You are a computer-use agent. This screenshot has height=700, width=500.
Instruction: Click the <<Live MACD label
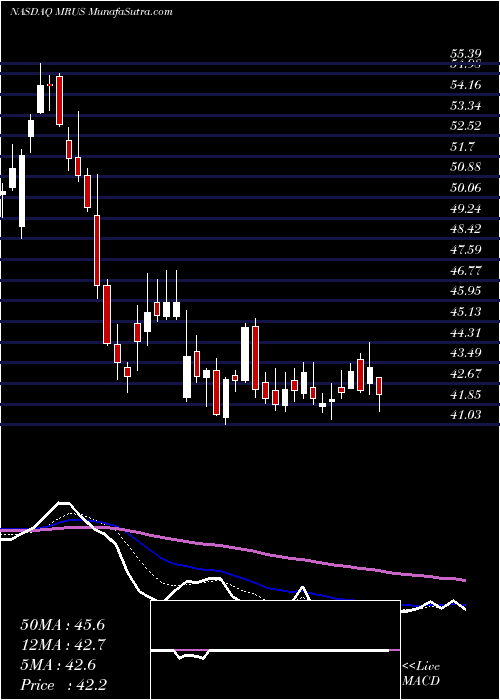[421, 674]
